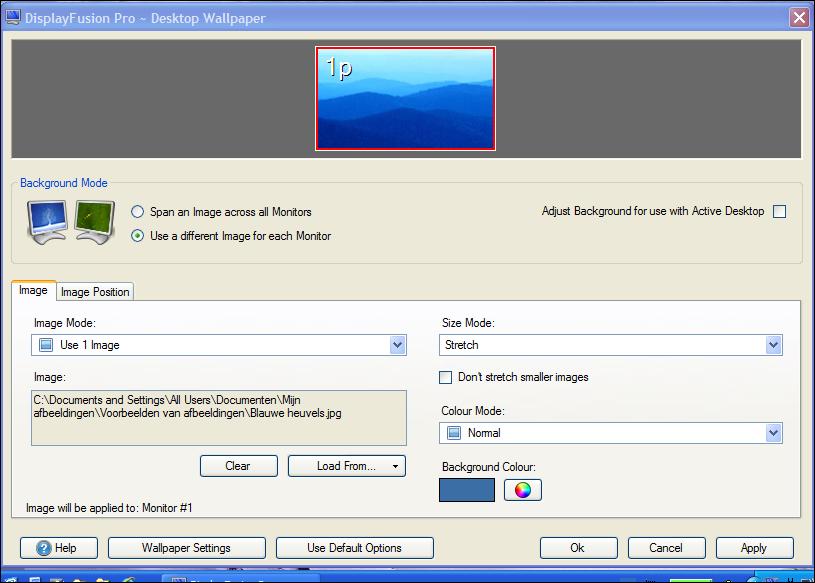This screenshot has width=815, height=583.
Task: Click the image icon in Image Mode box
Action: 45,345
